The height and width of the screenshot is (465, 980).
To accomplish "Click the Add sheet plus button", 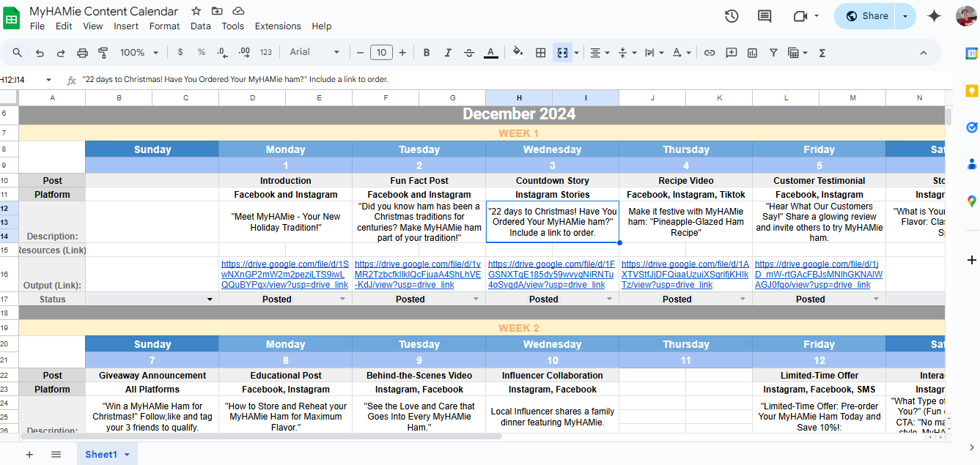I will [29, 454].
